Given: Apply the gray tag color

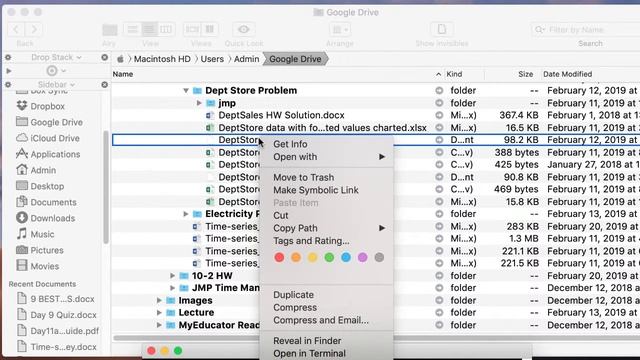Looking at the screenshot, I should tap(379, 258).
